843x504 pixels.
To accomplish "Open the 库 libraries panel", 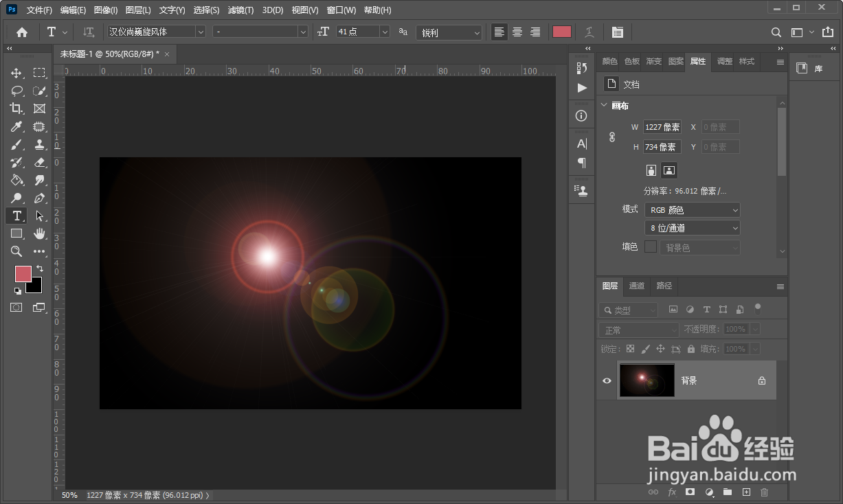I will [x=809, y=69].
